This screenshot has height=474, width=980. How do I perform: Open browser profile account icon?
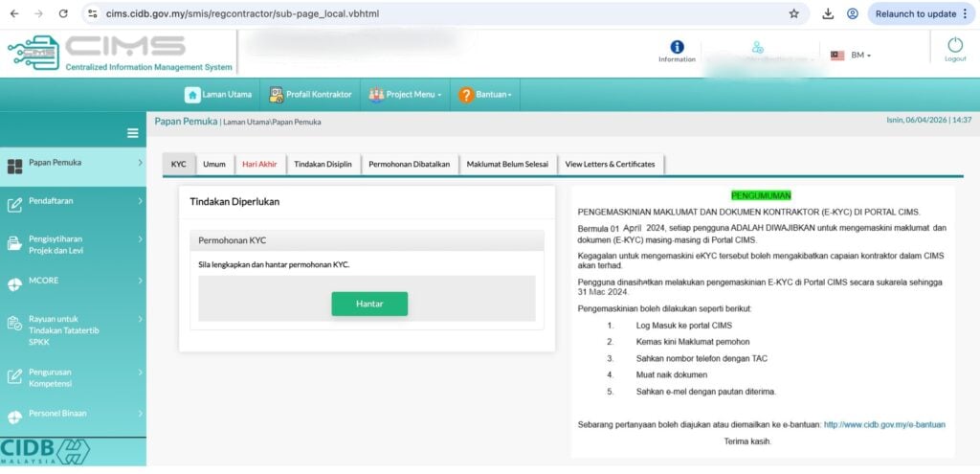852,13
